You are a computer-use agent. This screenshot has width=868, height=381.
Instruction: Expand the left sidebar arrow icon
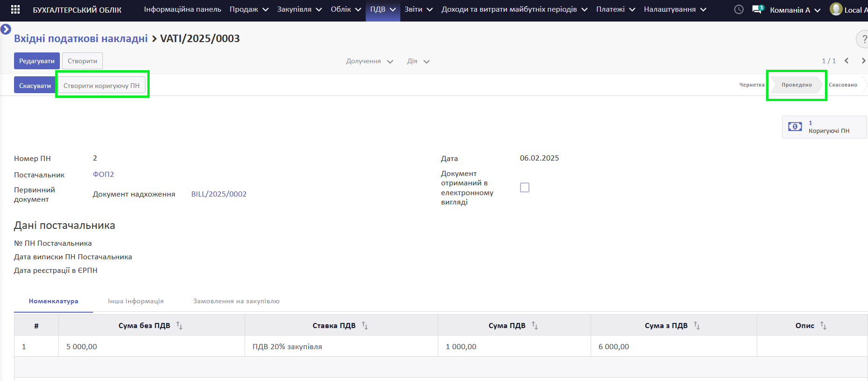(x=6, y=29)
